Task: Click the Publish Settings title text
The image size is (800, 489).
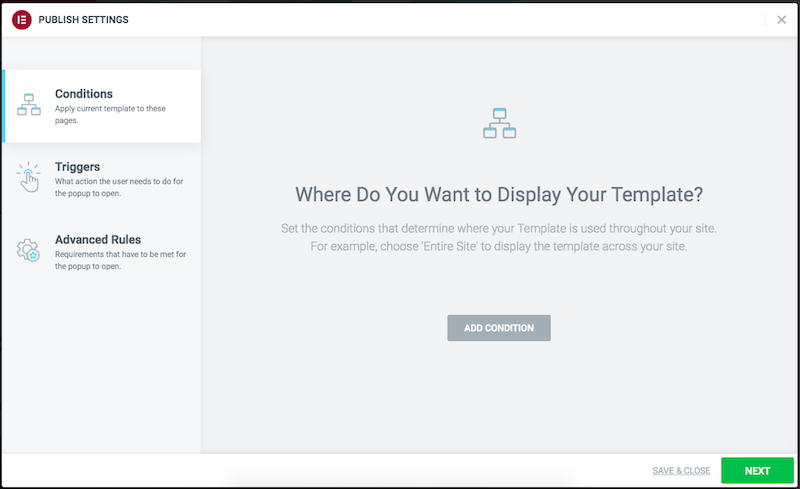Action: (x=84, y=19)
